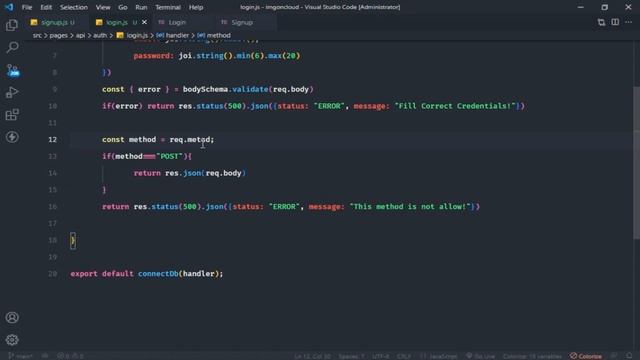Click the CRLF end-of-line status item
The image size is (640, 360).
[x=404, y=356]
